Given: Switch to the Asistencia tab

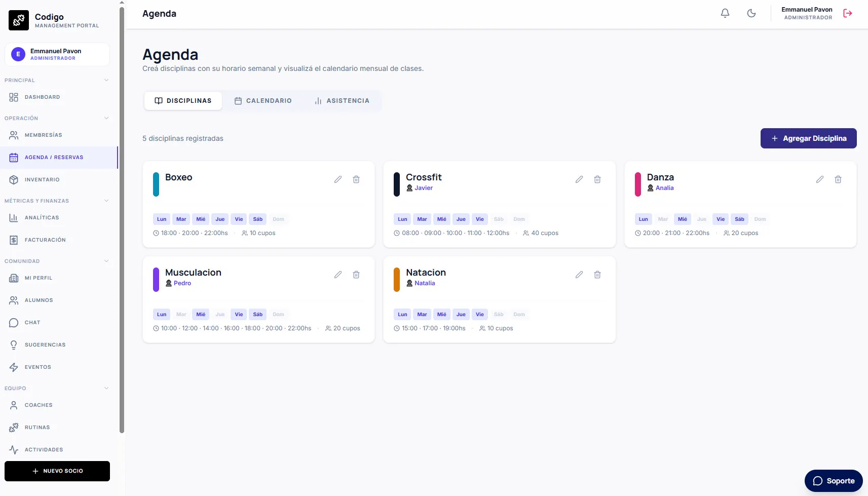Looking at the screenshot, I should point(342,101).
